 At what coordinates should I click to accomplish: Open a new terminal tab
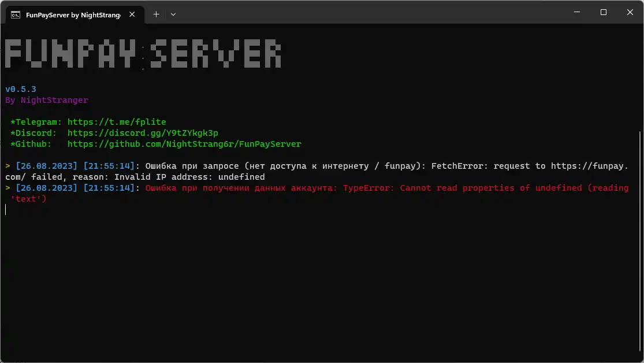coord(156,14)
